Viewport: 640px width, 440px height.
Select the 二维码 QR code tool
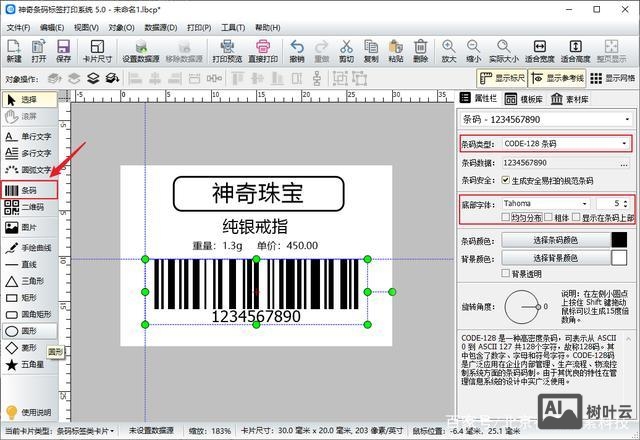(29, 207)
